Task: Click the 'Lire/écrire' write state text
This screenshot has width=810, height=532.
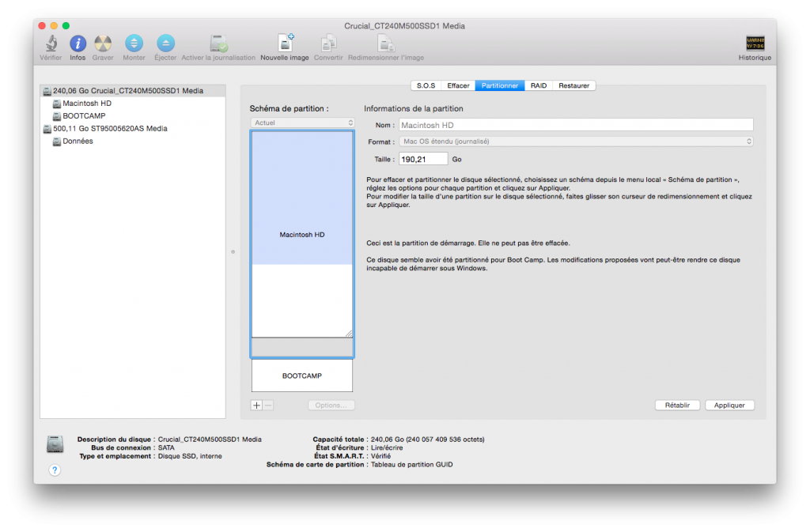Action: (x=387, y=448)
